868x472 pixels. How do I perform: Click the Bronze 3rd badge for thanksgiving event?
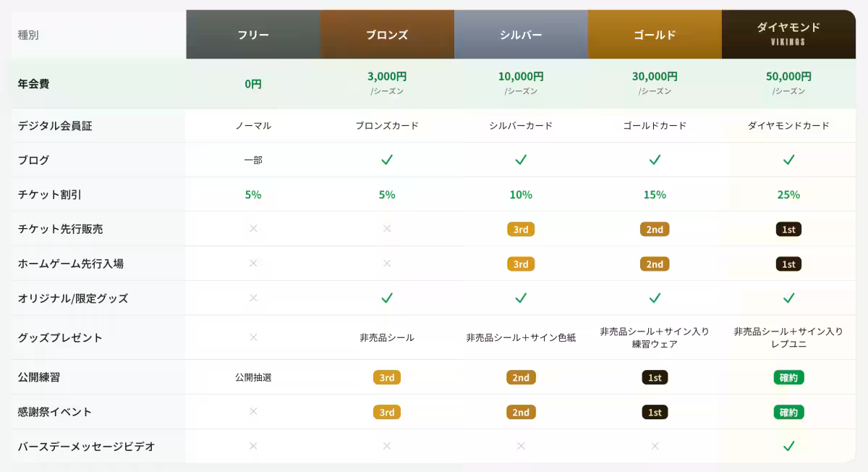point(387,412)
